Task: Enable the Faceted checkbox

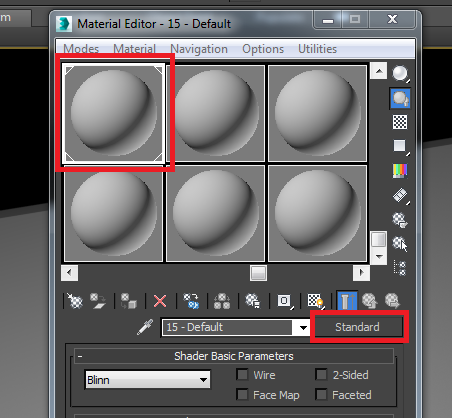Action: coord(321,395)
